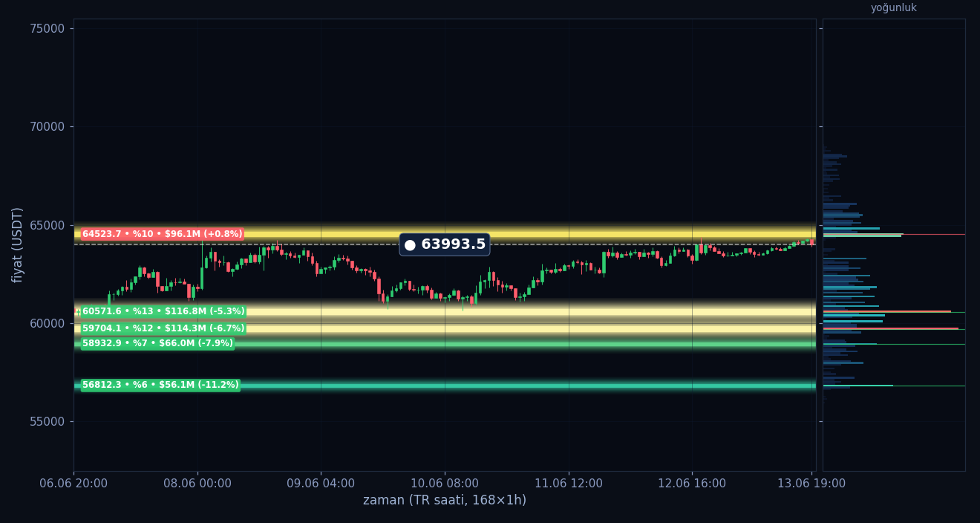Click the 56812.3 support level label

pyautogui.click(x=160, y=385)
